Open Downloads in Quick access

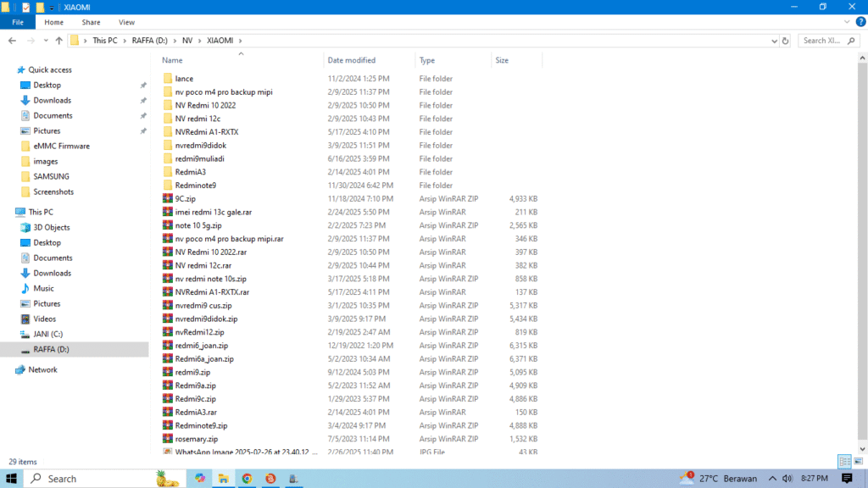pyautogui.click(x=52, y=100)
